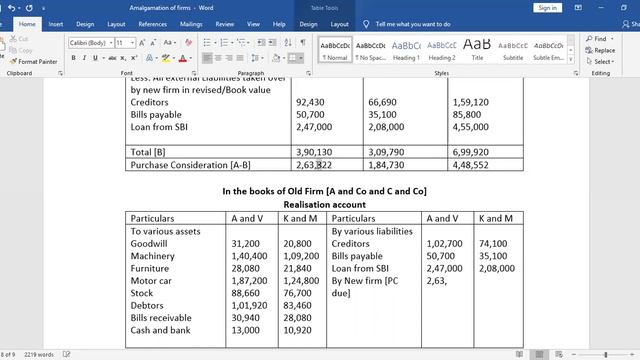
Task: Click the Borders button
Action: coord(292,58)
